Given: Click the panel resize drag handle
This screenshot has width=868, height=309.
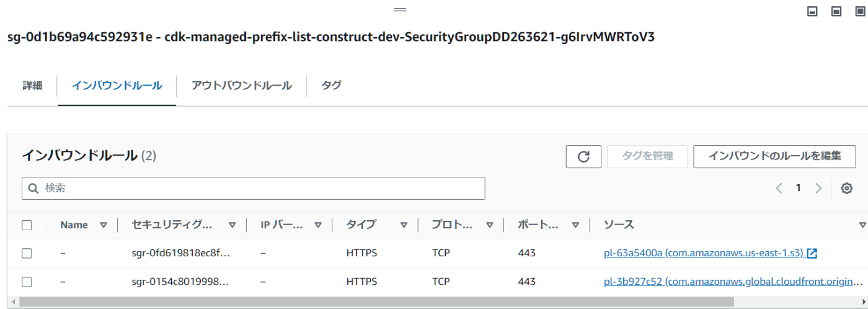Looking at the screenshot, I should point(400,10).
